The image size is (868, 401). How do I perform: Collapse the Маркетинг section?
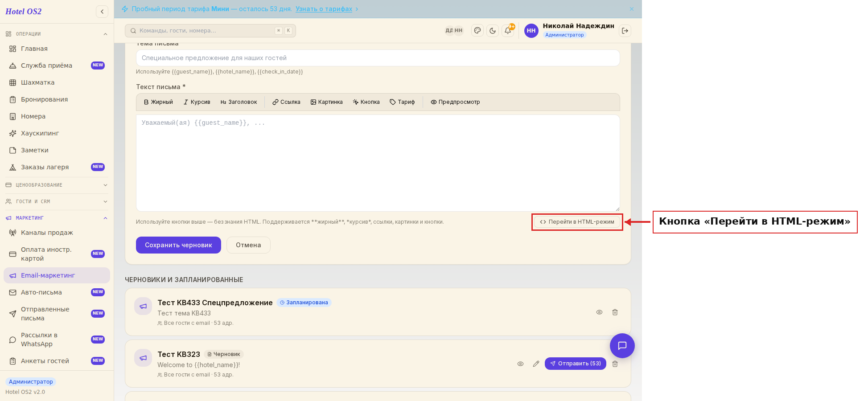(x=57, y=218)
